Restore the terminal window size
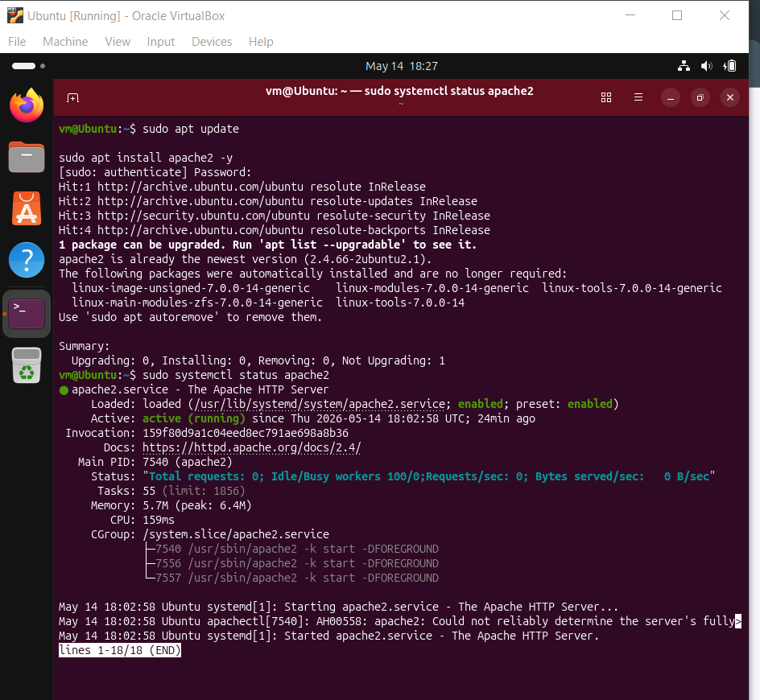This screenshot has height=700, width=760. pos(700,98)
